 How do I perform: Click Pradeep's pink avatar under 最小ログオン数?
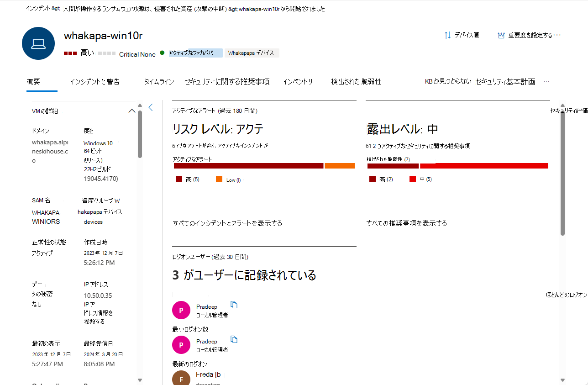tap(181, 345)
